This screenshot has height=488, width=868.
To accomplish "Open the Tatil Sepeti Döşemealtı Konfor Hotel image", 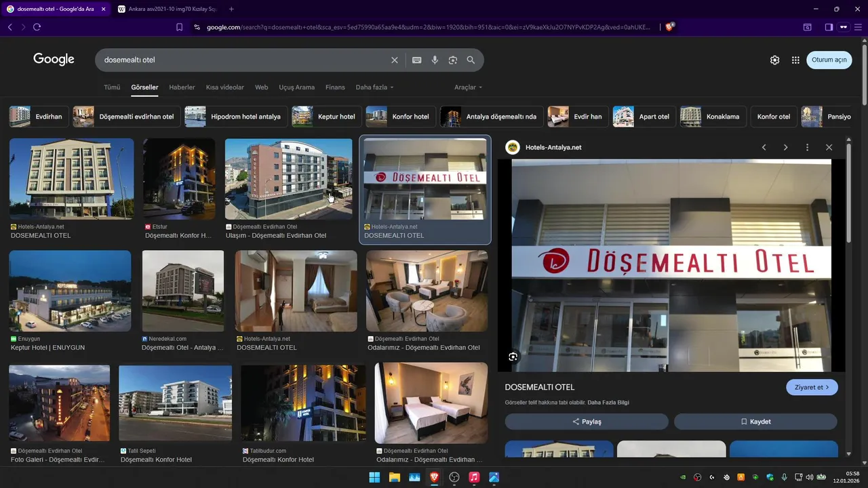I will tap(175, 403).
